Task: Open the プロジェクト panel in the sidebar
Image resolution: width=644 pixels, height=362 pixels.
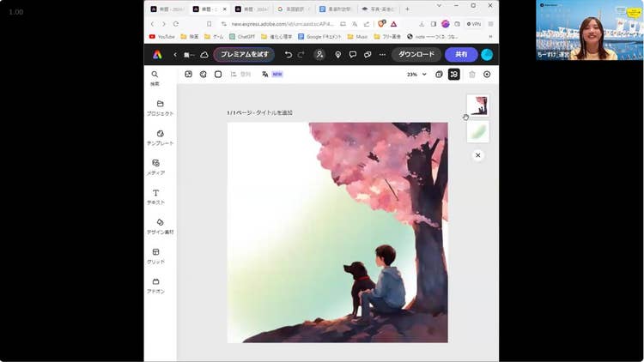Action: 161,107
